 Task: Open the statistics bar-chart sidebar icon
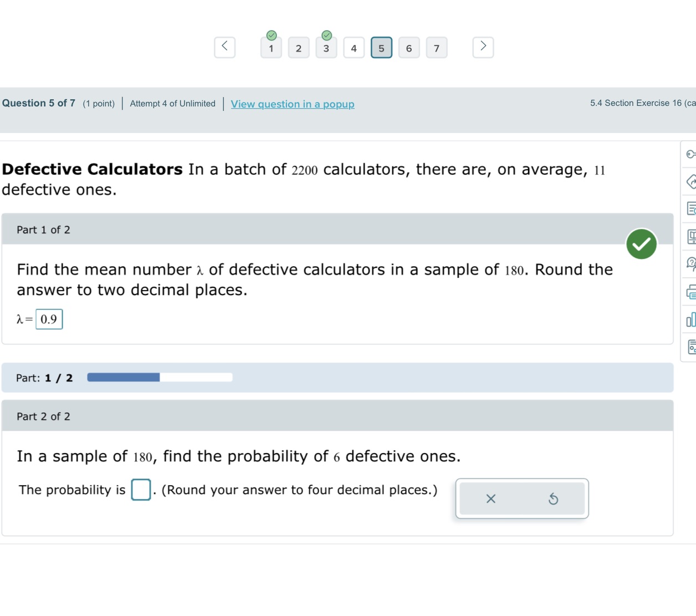point(690,320)
